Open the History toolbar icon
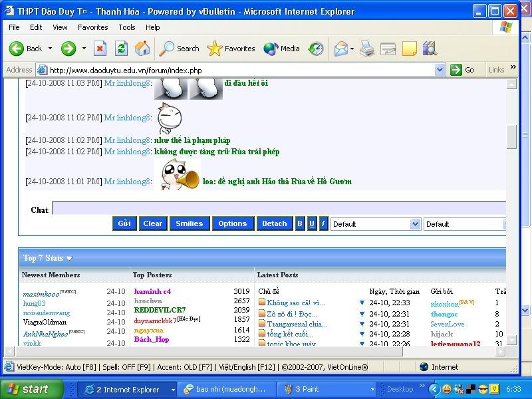 click(317, 49)
